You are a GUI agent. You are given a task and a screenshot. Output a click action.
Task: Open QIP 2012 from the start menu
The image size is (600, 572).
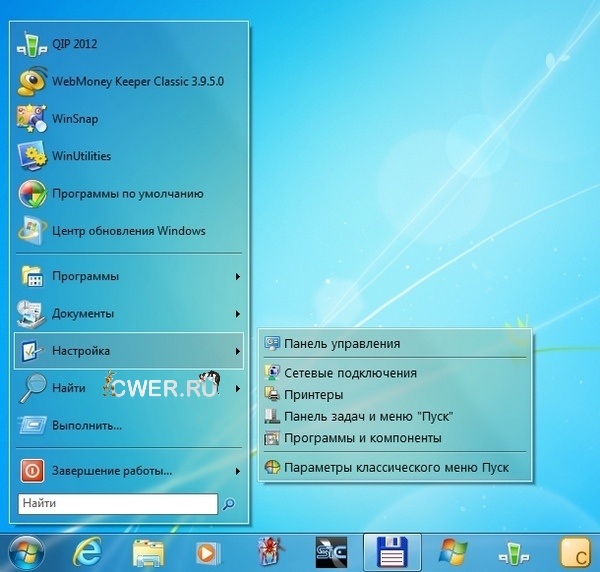74,43
